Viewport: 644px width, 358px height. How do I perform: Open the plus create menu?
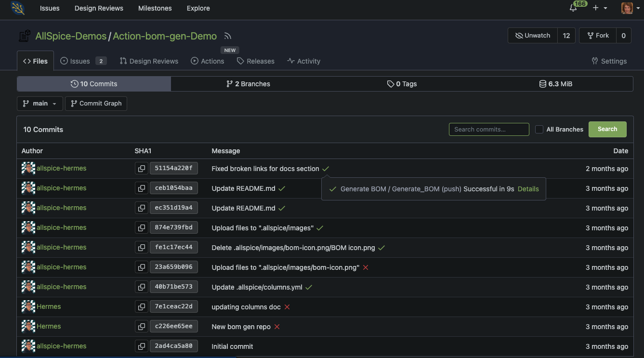click(x=600, y=8)
